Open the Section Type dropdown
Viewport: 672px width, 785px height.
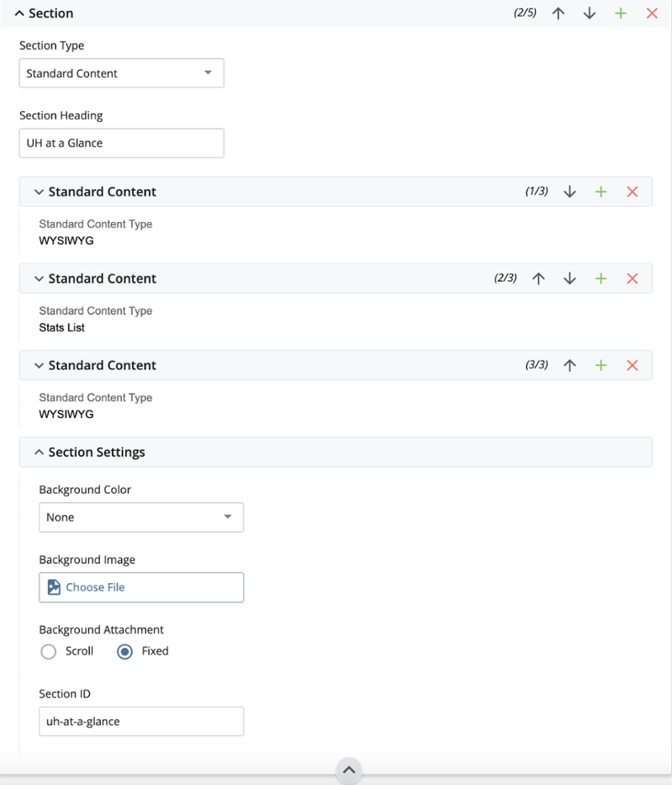(x=122, y=73)
